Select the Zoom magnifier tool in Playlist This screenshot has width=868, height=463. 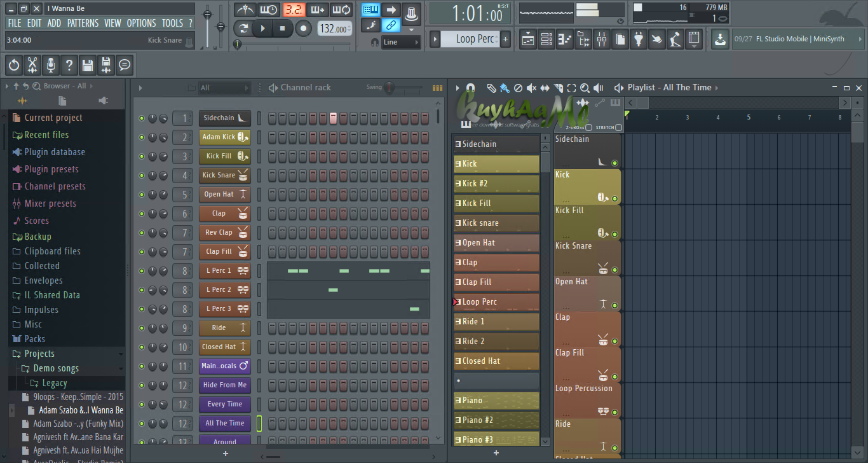(585, 88)
